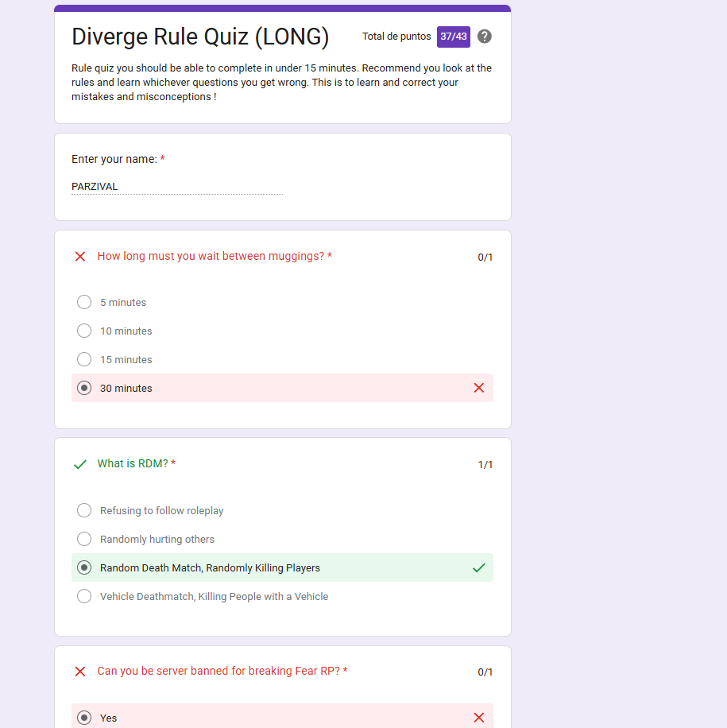Click the 0/1 score on muggings question

485,258
